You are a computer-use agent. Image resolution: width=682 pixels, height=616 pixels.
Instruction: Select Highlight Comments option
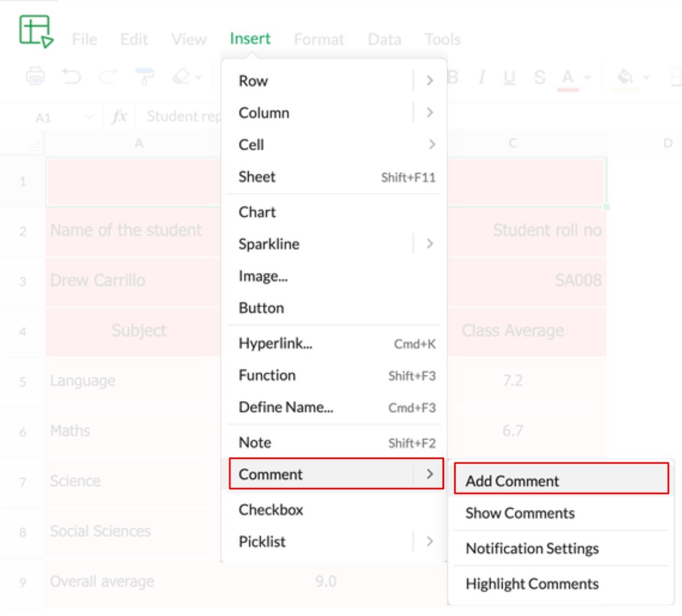point(532,584)
